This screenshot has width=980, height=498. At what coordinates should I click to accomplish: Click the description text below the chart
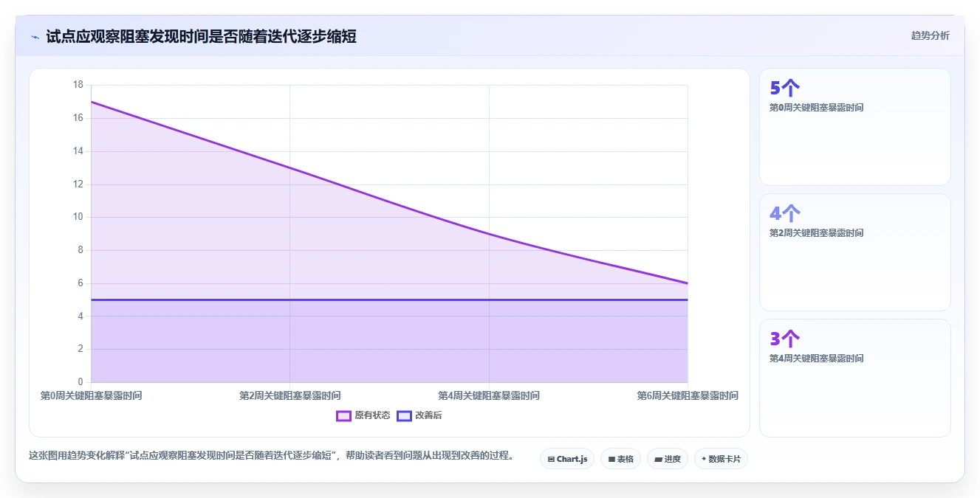pos(271,455)
